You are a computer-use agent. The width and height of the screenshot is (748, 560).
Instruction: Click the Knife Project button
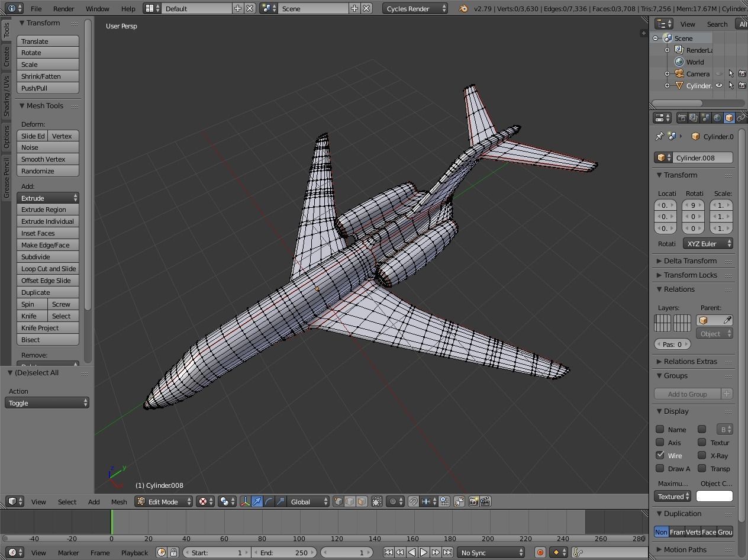(x=48, y=327)
